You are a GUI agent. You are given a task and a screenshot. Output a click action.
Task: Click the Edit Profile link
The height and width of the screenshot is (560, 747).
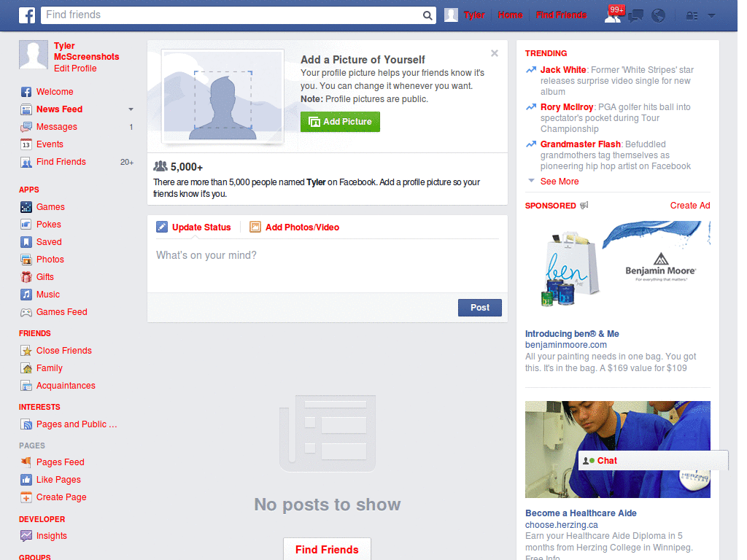(75, 69)
